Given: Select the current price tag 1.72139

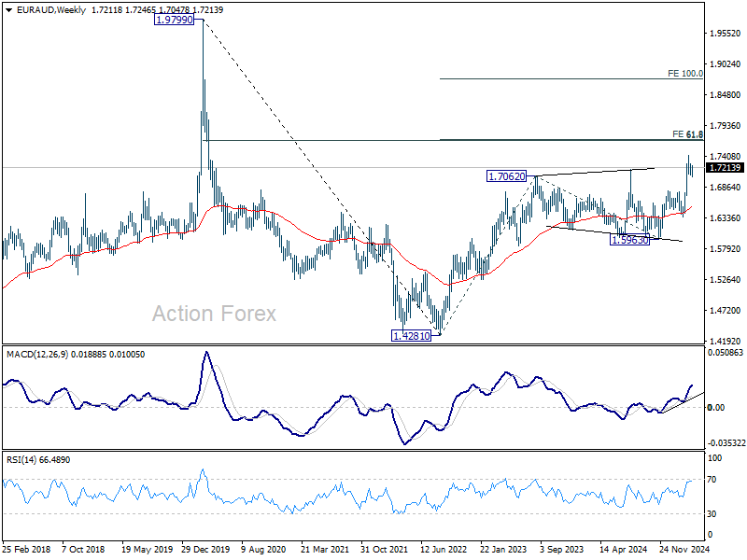Looking at the screenshot, I should click(725, 168).
